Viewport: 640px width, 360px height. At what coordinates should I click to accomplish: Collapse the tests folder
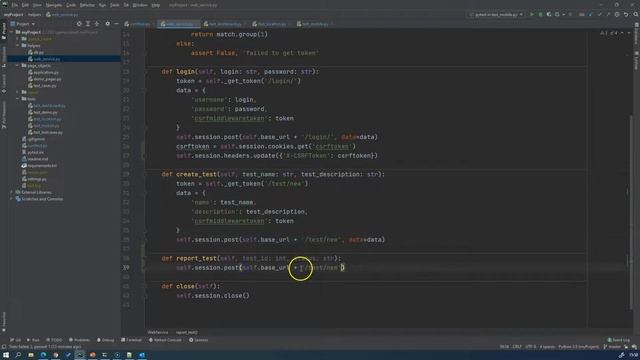(x=18, y=99)
